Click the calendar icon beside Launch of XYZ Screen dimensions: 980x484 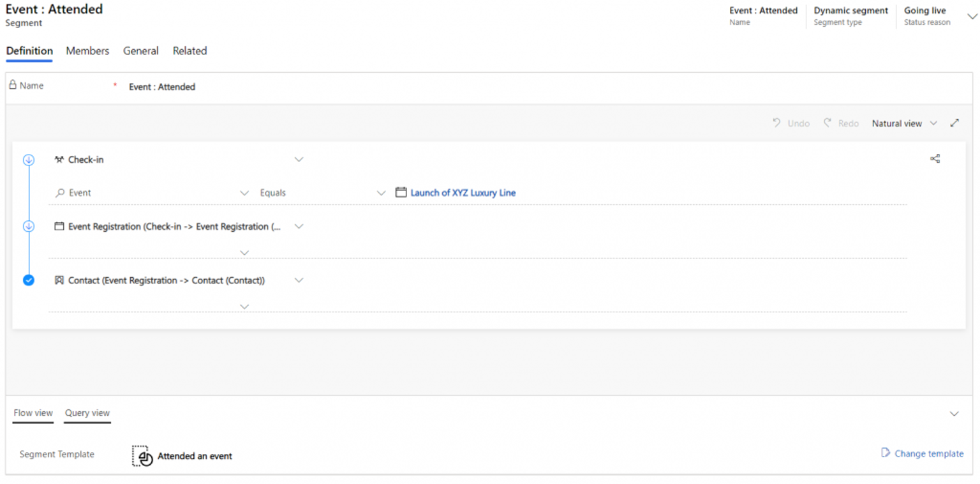coord(401,192)
